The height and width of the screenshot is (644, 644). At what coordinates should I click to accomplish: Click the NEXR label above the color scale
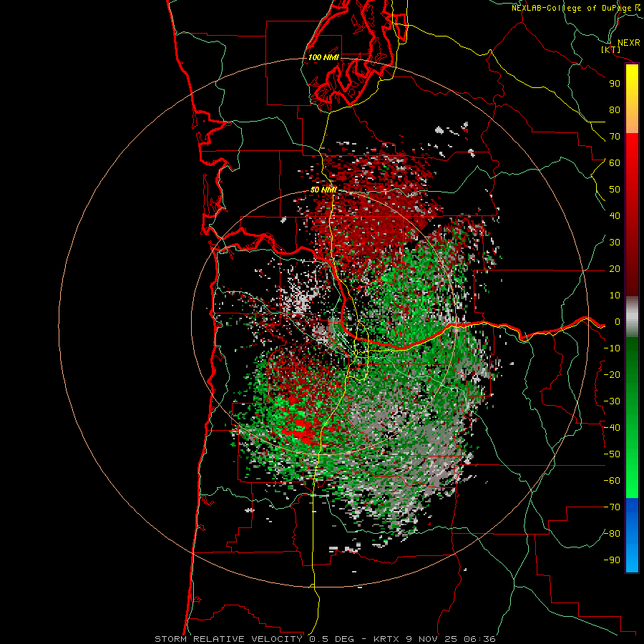[x=629, y=43]
